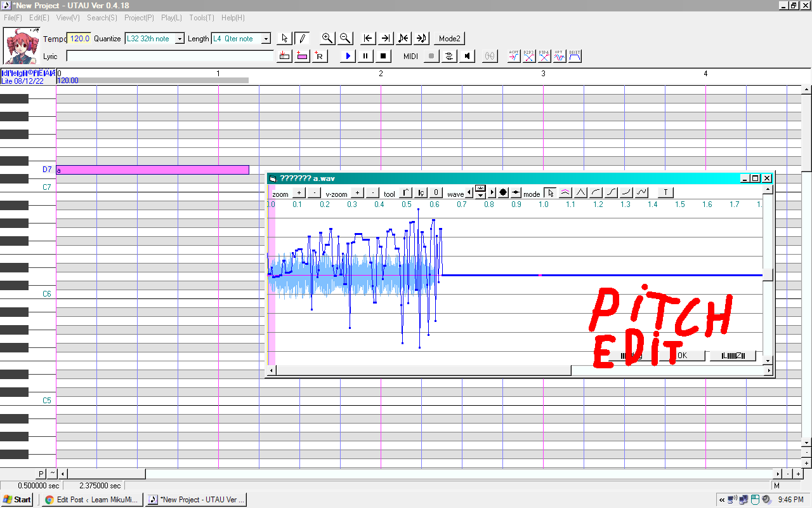Screen dimensions: 812x508
Task: Open the View menu
Action: [x=68, y=18]
